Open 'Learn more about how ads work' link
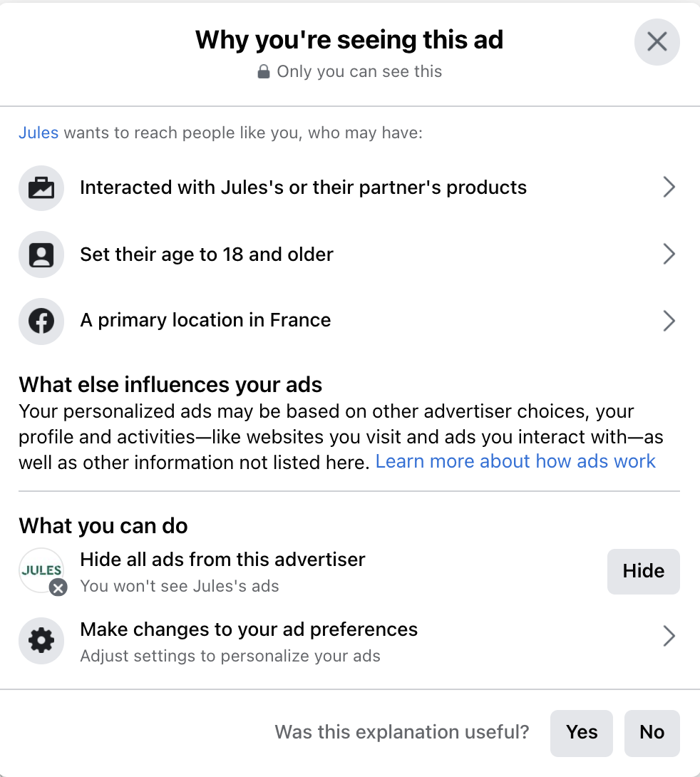 pyautogui.click(x=515, y=462)
